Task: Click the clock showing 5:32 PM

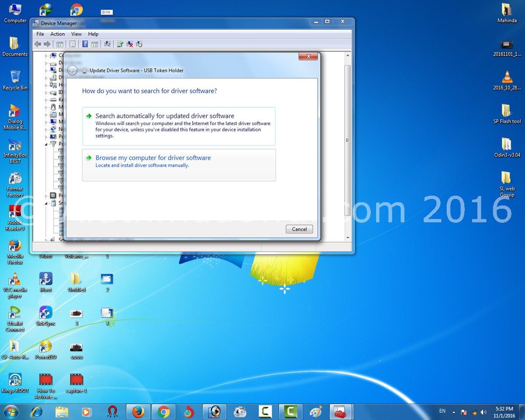Action: pyautogui.click(x=504, y=411)
